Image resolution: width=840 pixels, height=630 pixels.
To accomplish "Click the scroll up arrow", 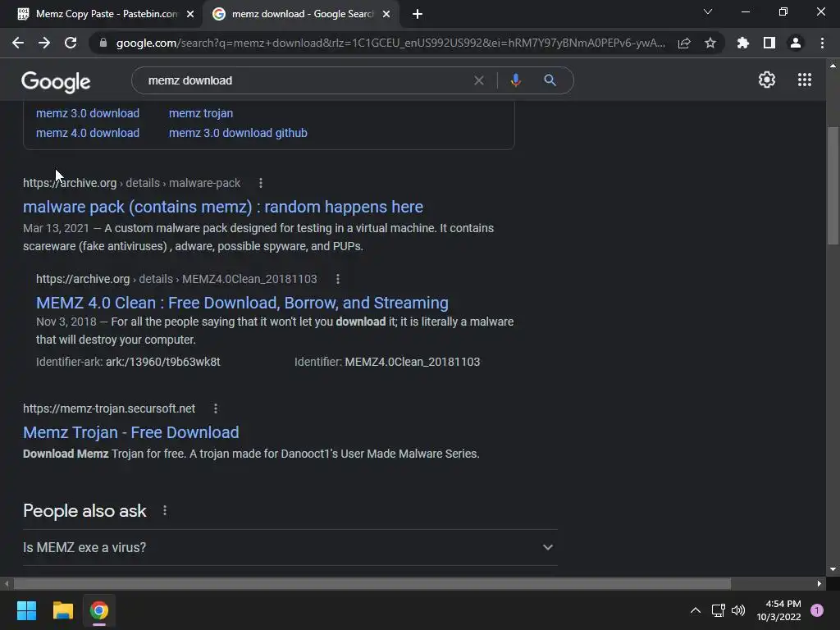I will coord(833,66).
